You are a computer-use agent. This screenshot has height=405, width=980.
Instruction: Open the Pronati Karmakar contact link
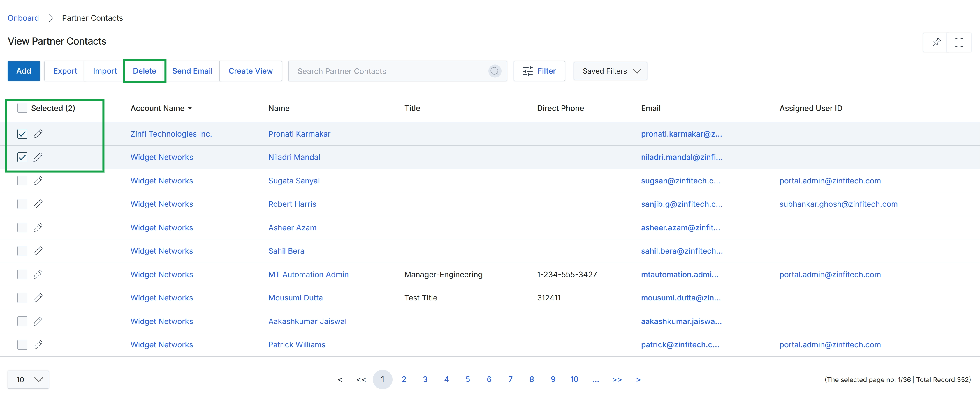point(299,134)
